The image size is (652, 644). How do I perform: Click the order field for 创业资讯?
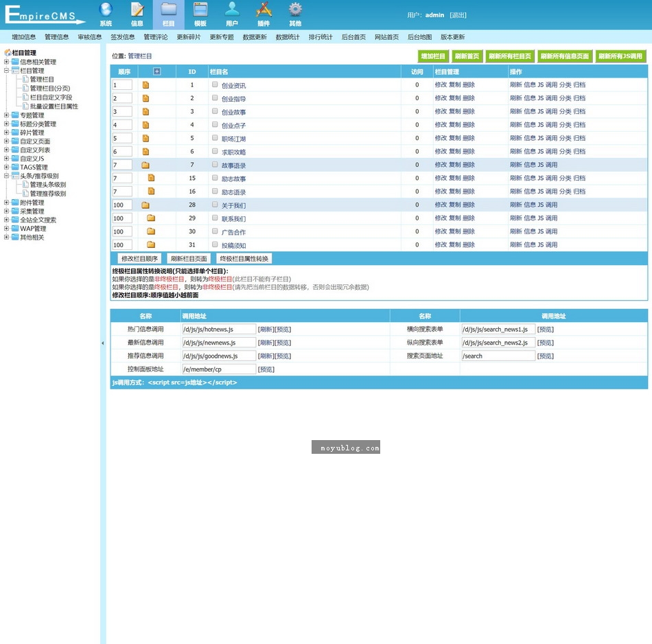click(122, 85)
